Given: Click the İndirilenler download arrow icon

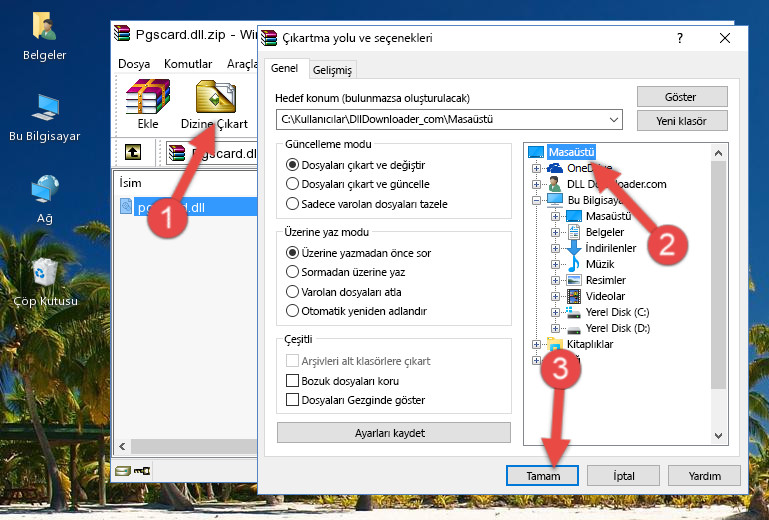Looking at the screenshot, I should pos(574,248).
